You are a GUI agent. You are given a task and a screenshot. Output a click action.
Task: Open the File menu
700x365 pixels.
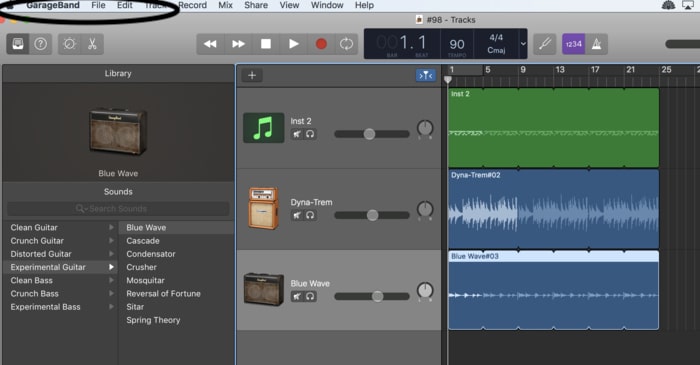pyautogui.click(x=98, y=5)
